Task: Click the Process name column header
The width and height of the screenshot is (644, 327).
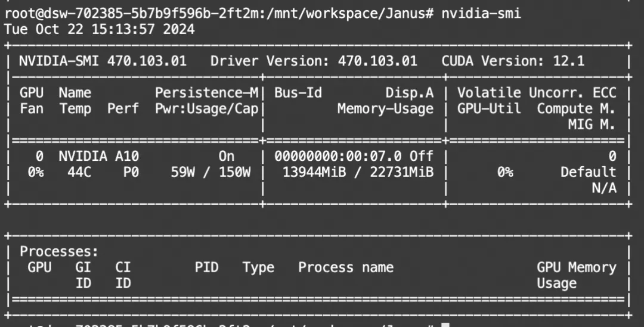Action: tap(346, 267)
